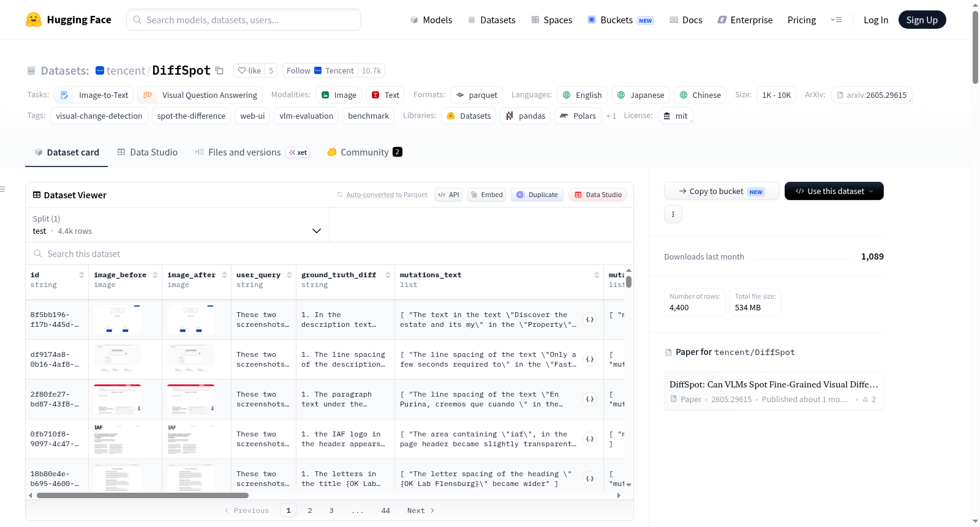980x527 pixels.
Task: Select the Image-to-Text task tag
Action: (x=94, y=95)
